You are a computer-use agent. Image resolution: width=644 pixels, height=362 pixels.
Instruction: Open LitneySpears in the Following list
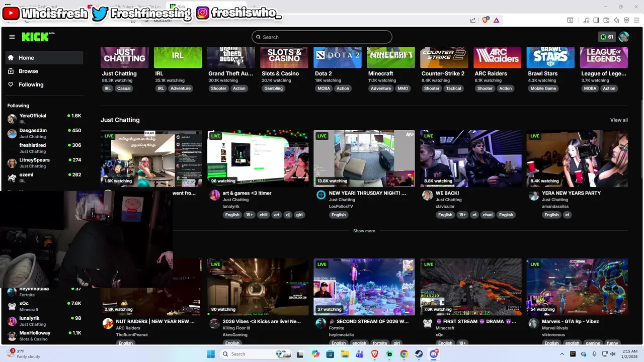click(44, 162)
